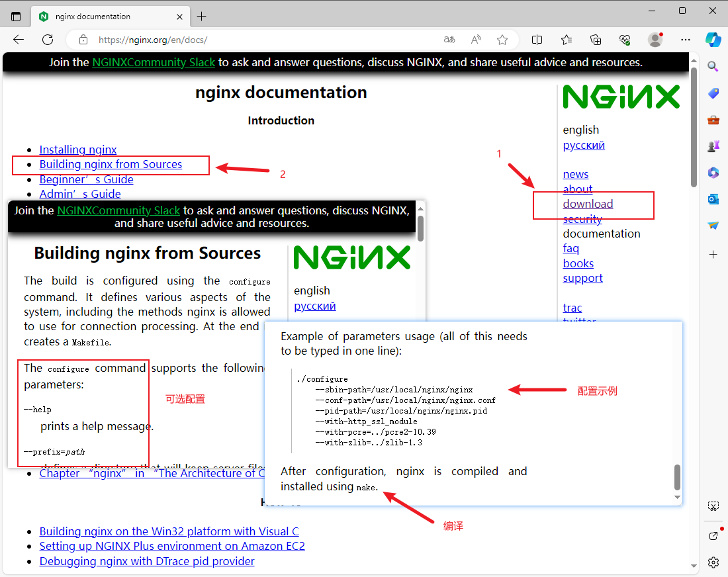
Task: Open Browser essentials heart icon
Action: [625, 40]
